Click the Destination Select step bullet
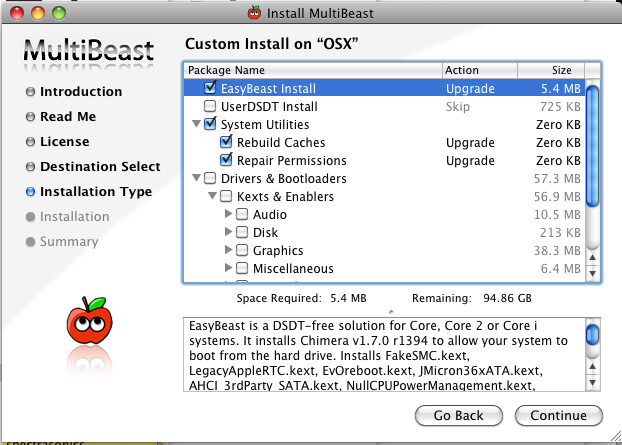Image resolution: width=622 pixels, height=445 pixels. 30,167
